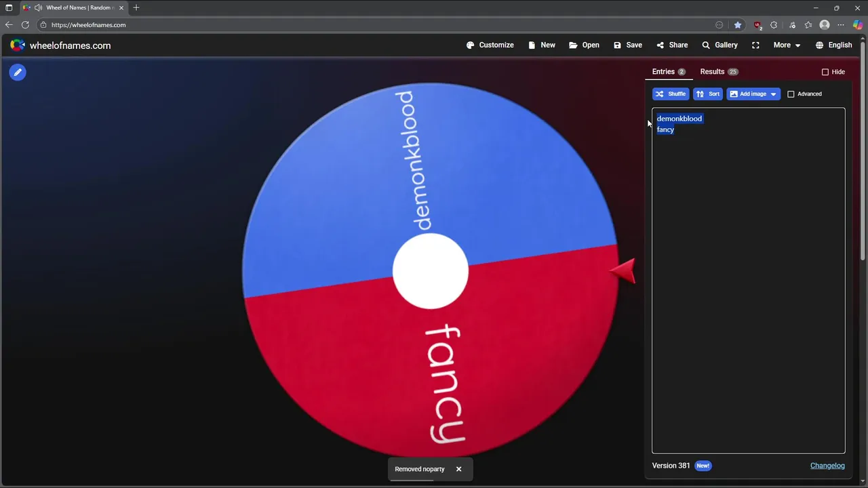Tick the Hide checkbox
The height and width of the screenshot is (488, 868).
coord(825,72)
